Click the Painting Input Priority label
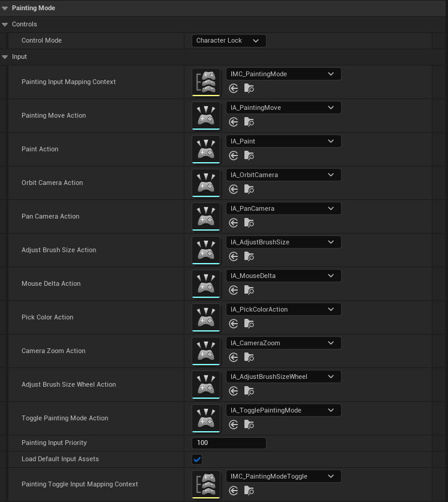 pyautogui.click(x=54, y=443)
